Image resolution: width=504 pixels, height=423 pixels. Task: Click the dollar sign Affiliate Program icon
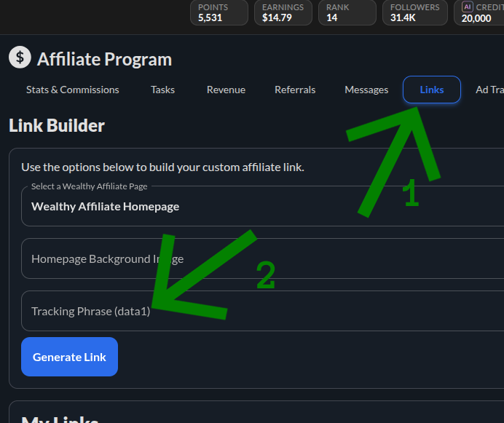[20, 58]
